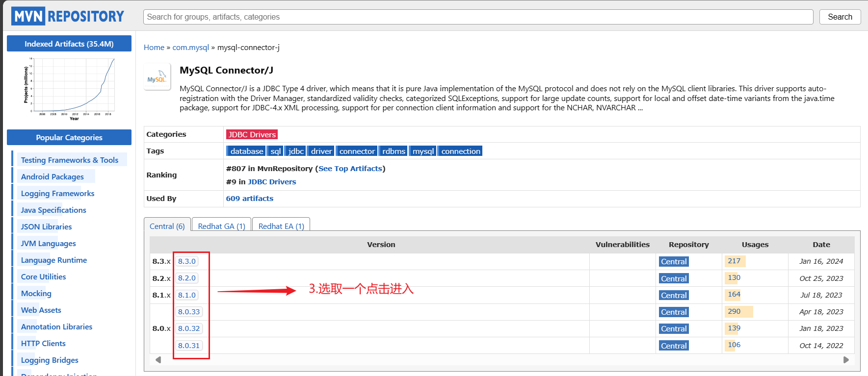Open the 217 usages link

click(734, 261)
